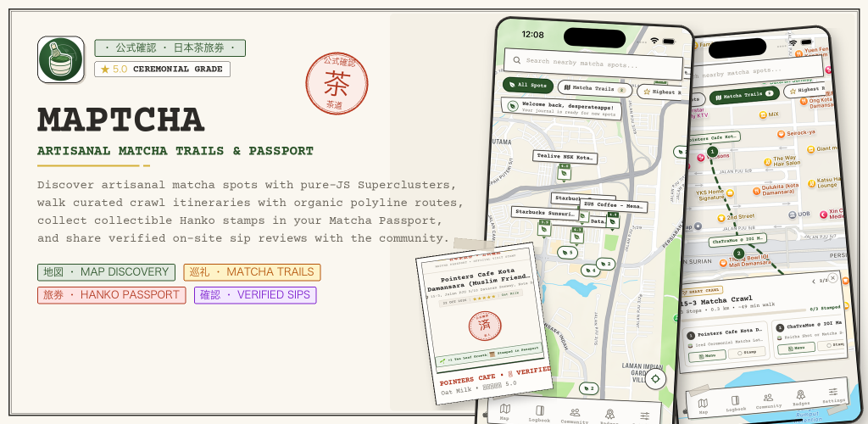The image size is (868, 424).
Task: Click MiX place pin on rear phone map
Action: (764, 114)
